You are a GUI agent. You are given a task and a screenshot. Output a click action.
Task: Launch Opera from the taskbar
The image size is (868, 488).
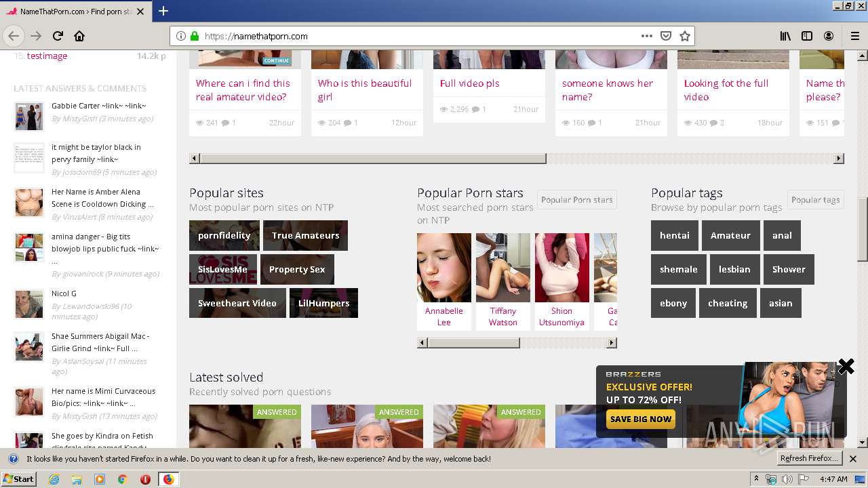[x=145, y=479]
